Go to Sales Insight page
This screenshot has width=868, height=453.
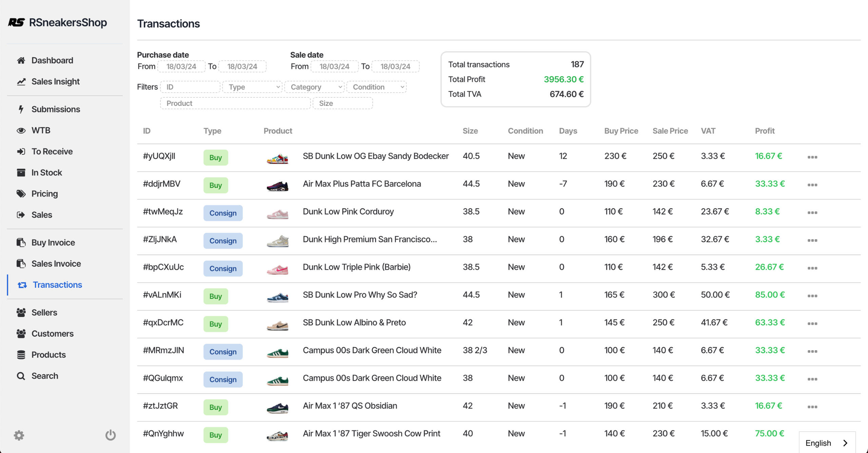tap(55, 81)
